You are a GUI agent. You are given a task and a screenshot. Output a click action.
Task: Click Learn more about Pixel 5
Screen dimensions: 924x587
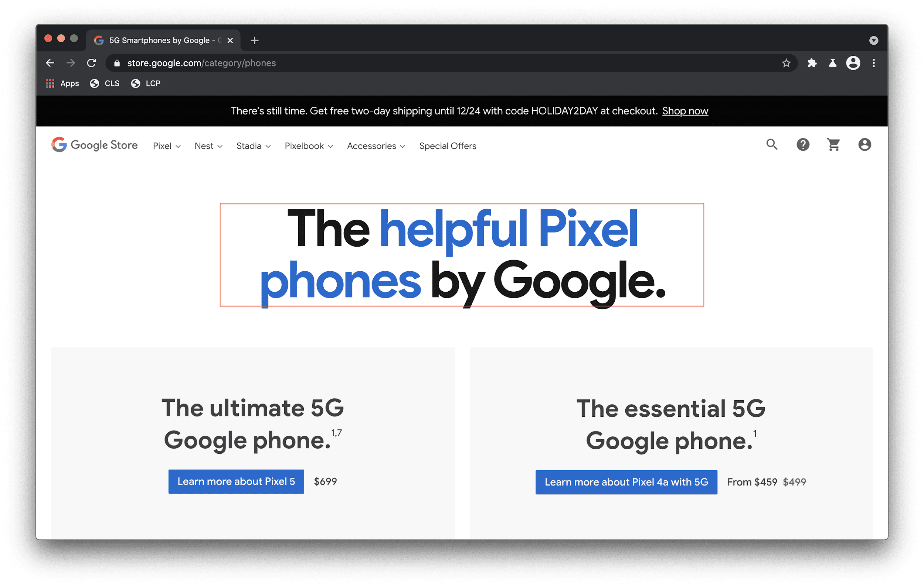coord(225,481)
